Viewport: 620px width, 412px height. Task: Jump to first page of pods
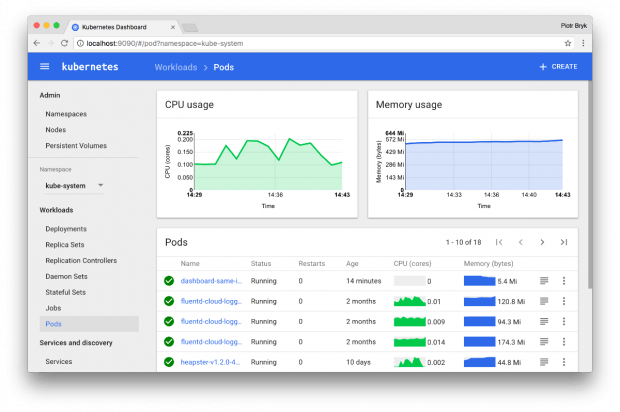[499, 242]
